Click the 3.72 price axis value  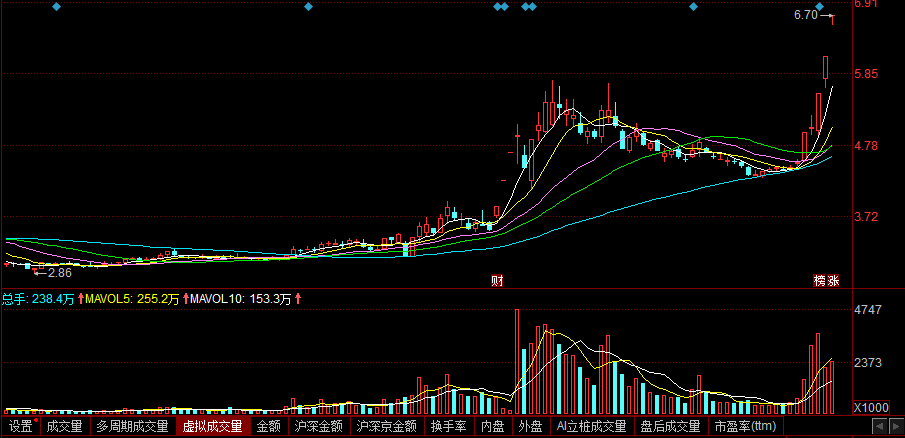866,217
